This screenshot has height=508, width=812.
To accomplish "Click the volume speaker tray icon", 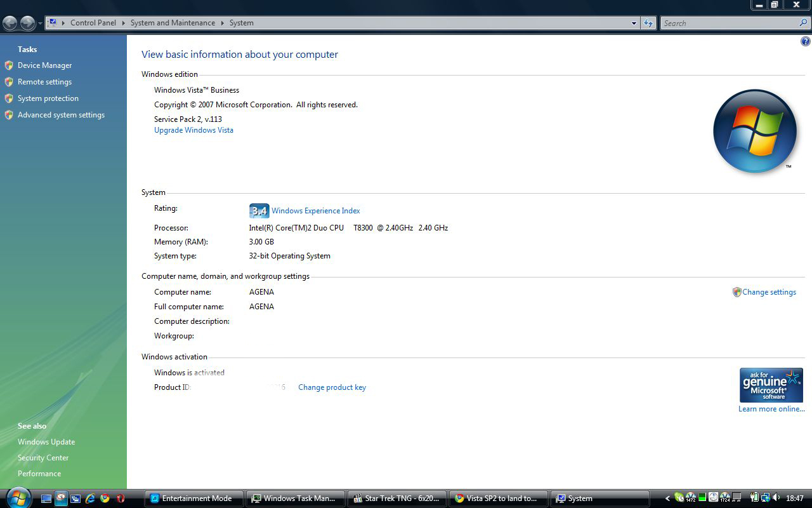I will click(x=776, y=497).
